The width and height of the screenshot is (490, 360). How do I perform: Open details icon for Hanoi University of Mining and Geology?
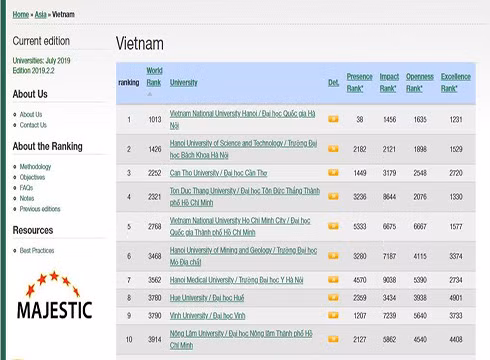333,256
